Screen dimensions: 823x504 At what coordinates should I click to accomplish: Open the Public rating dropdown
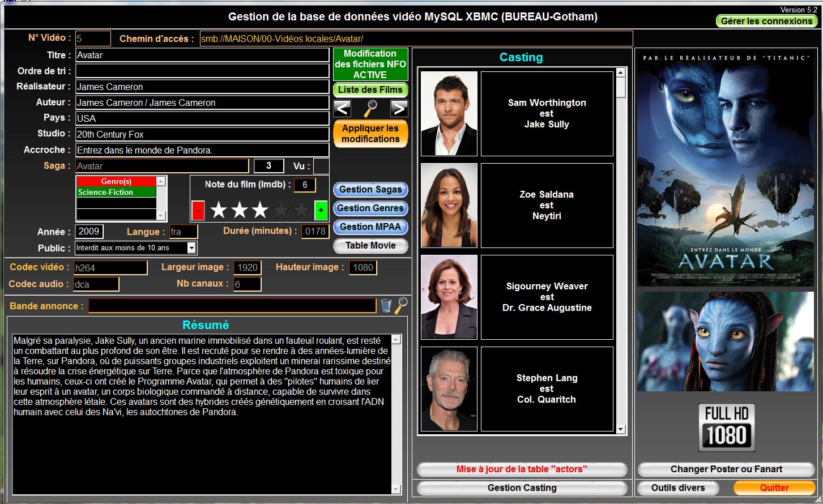click(192, 248)
